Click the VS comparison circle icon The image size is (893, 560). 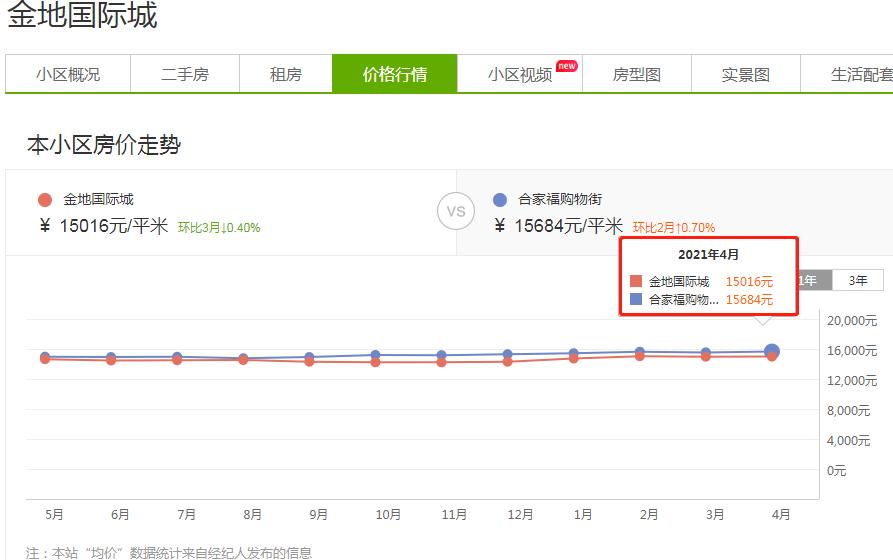pos(456,211)
